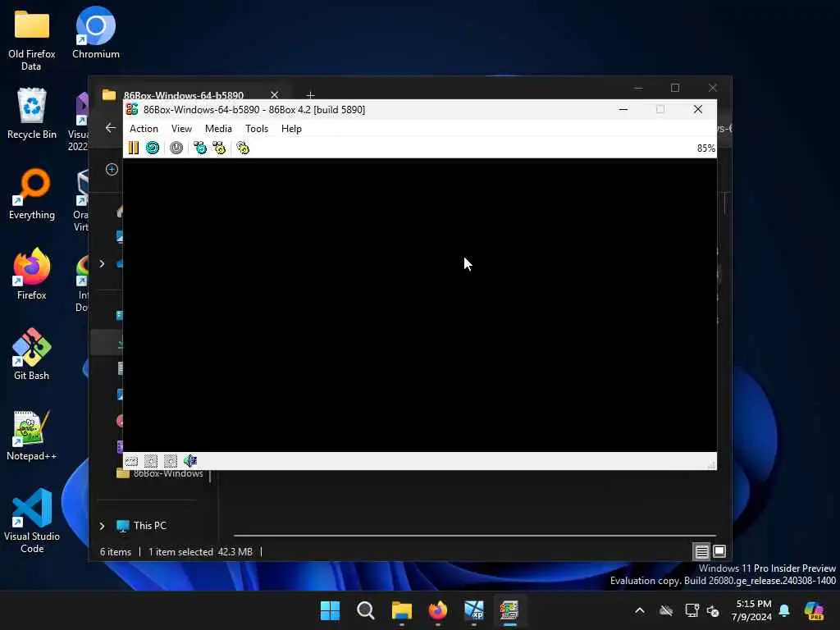Click the sound speaker status bar icon
The height and width of the screenshot is (630, 840).
[x=190, y=461]
